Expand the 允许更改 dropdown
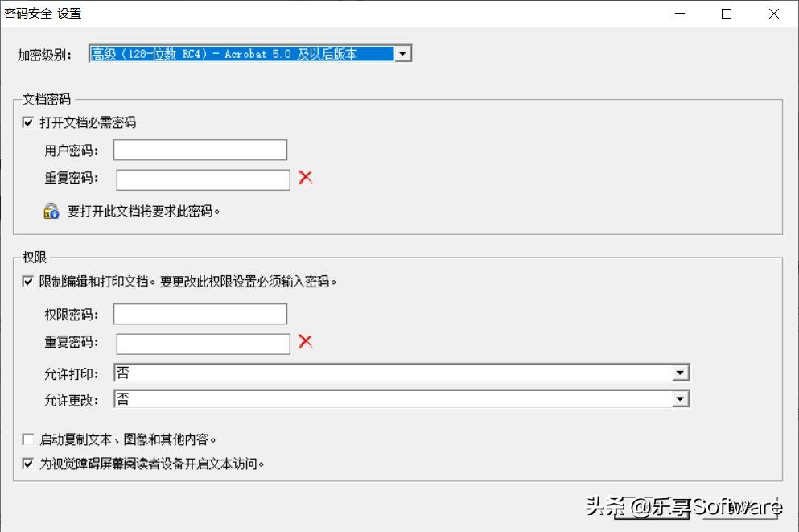 402,399
